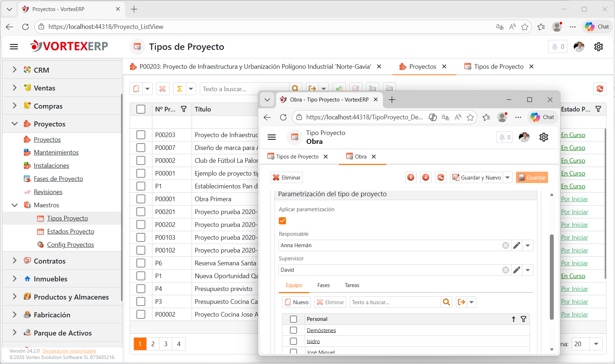The height and width of the screenshot is (364, 615).
Task: Clear the Supervisor field value David
Action: pyautogui.click(x=506, y=270)
